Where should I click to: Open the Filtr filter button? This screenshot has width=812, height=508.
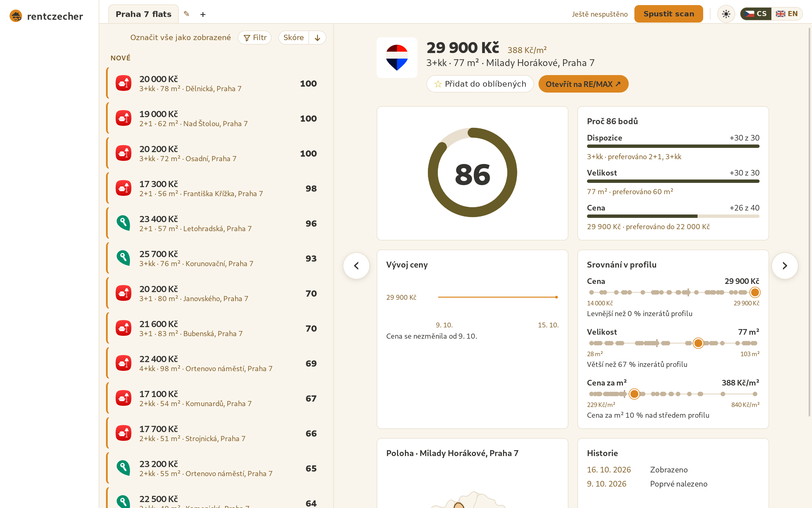coord(255,37)
